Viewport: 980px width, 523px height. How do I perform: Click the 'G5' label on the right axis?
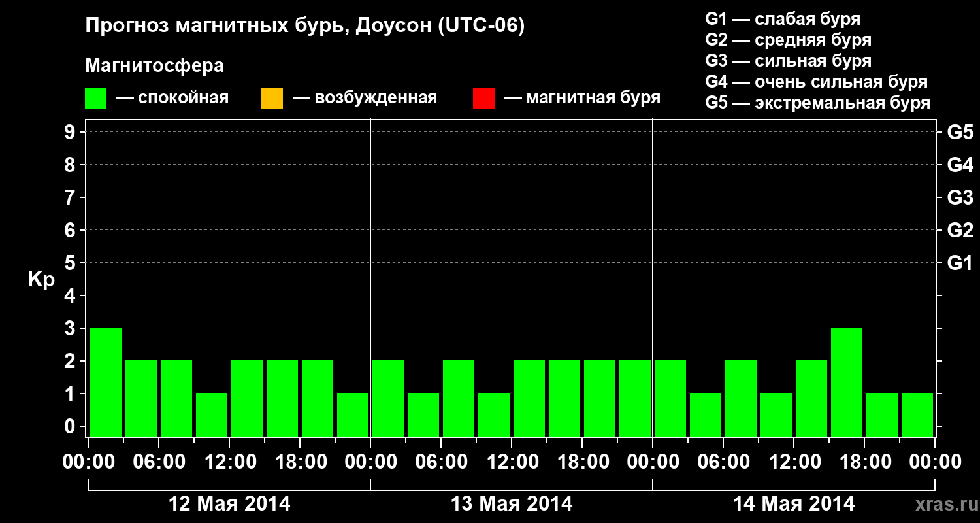pyautogui.click(x=960, y=132)
